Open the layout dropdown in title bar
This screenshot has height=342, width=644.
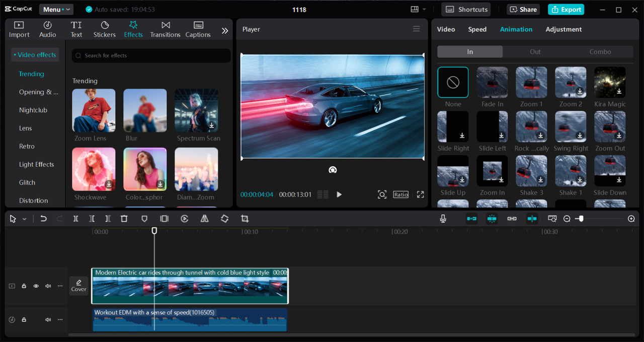(x=418, y=9)
